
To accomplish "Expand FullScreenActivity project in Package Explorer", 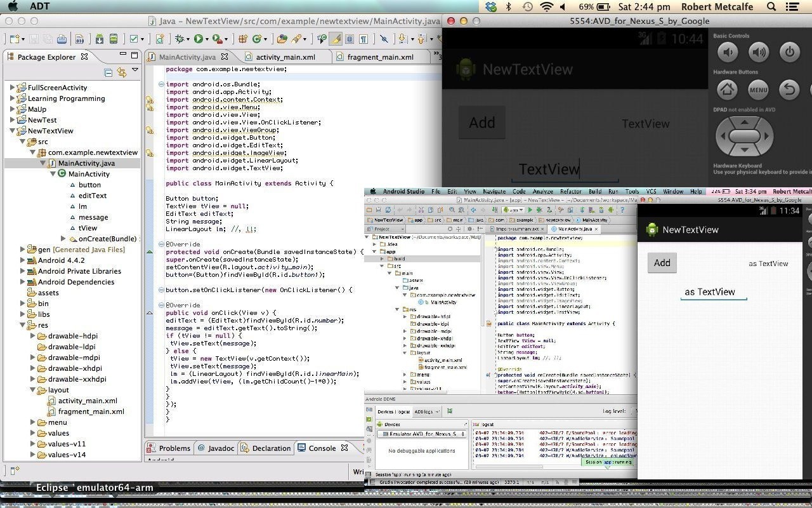I will pos(13,88).
